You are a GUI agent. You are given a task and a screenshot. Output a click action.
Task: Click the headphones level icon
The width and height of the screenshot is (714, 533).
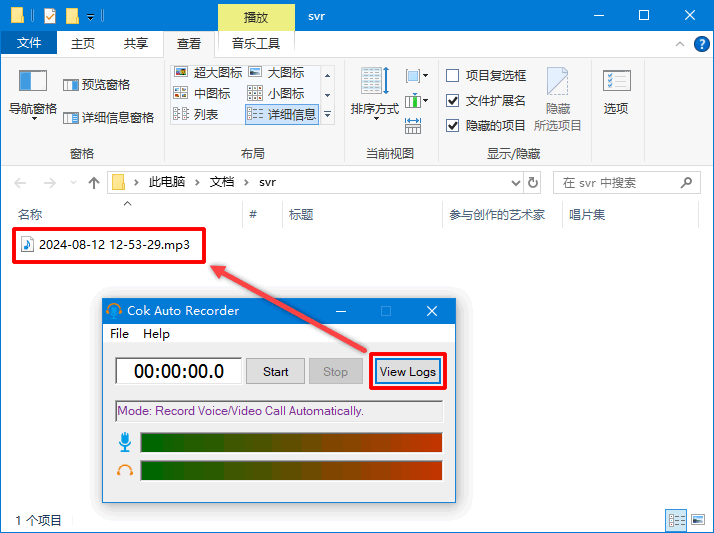[125, 470]
